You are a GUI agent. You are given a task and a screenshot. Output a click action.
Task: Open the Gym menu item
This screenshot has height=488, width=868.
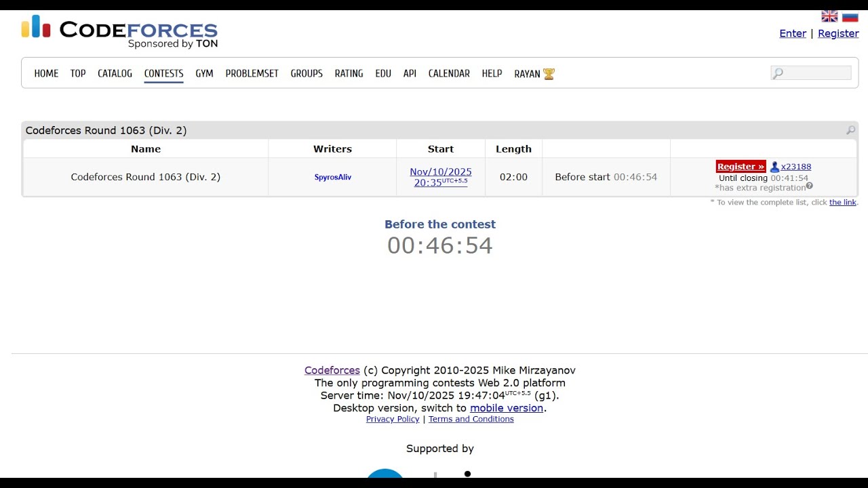[204, 73]
